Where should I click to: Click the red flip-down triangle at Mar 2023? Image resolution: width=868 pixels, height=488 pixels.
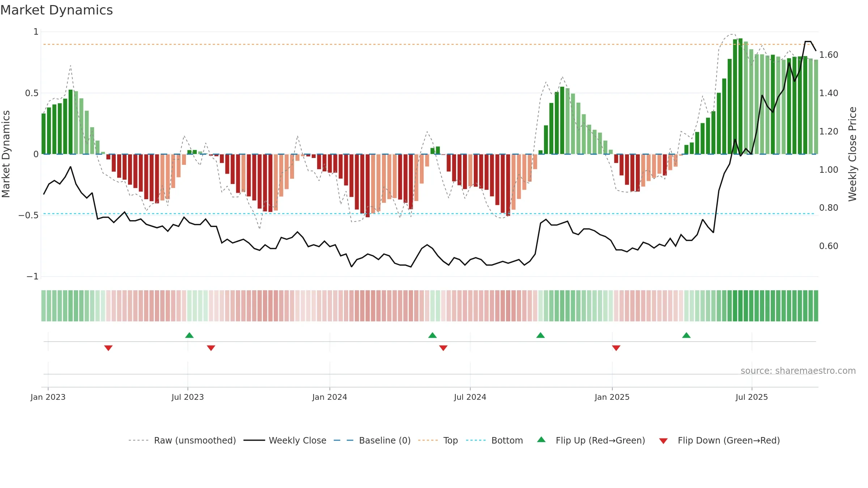(x=108, y=348)
